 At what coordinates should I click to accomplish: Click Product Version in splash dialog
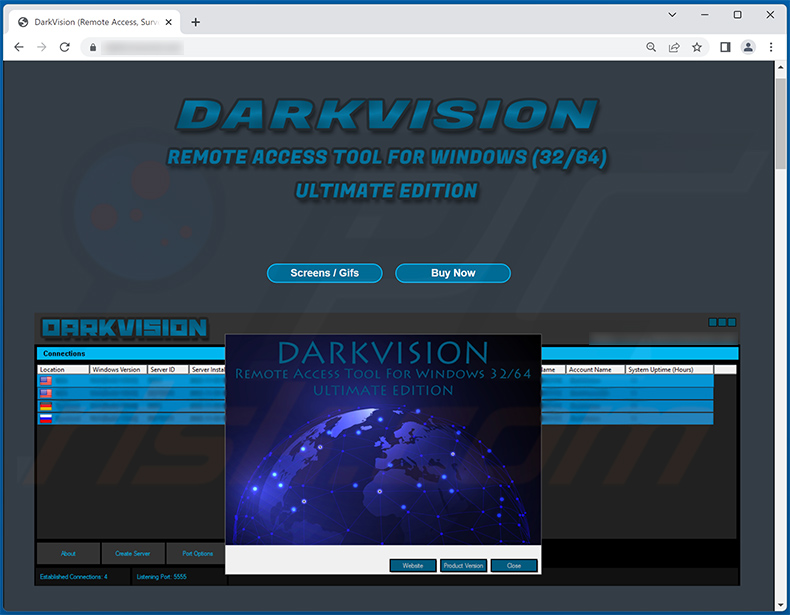pos(464,566)
